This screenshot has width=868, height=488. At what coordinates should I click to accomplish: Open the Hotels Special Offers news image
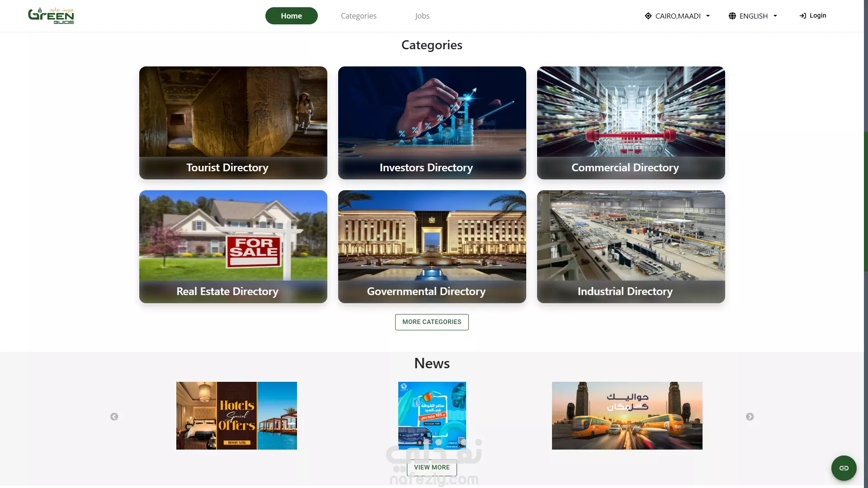click(236, 416)
